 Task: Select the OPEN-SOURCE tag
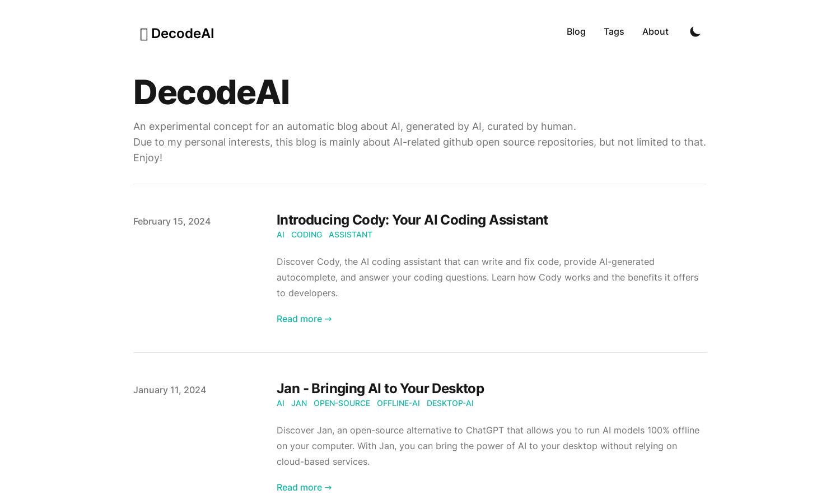click(x=342, y=403)
